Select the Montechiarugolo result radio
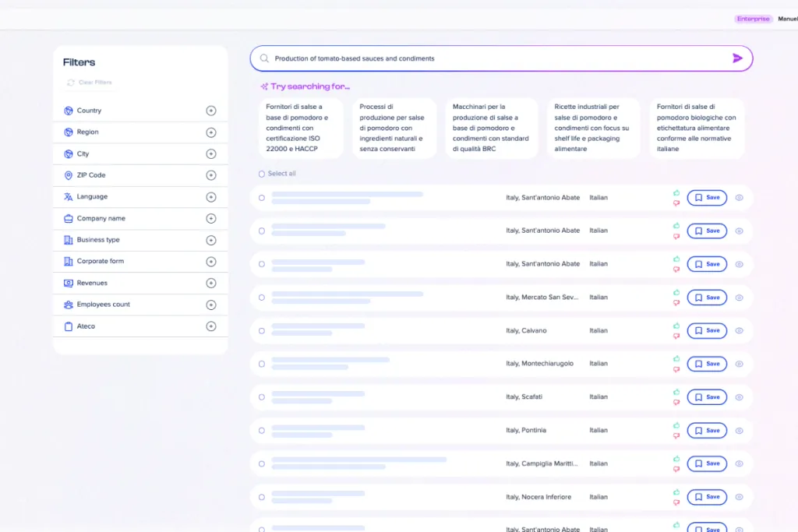The height and width of the screenshot is (532, 798). pyautogui.click(x=262, y=365)
